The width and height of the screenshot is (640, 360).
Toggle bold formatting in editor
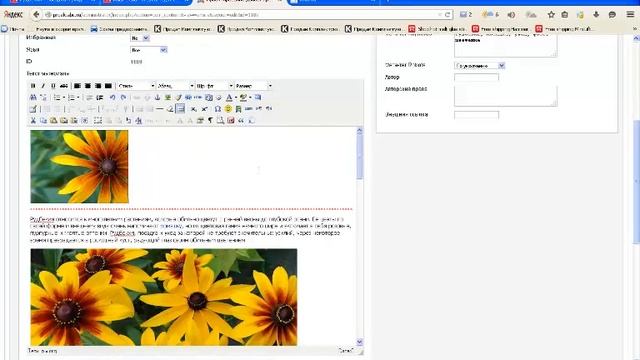pyautogui.click(x=33, y=86)
